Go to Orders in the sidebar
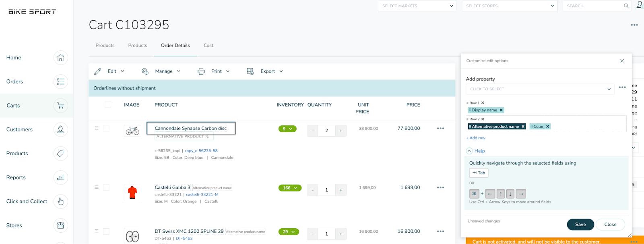Screen dimensions: 644x244 pyautogui.click(x=15, y=81)
